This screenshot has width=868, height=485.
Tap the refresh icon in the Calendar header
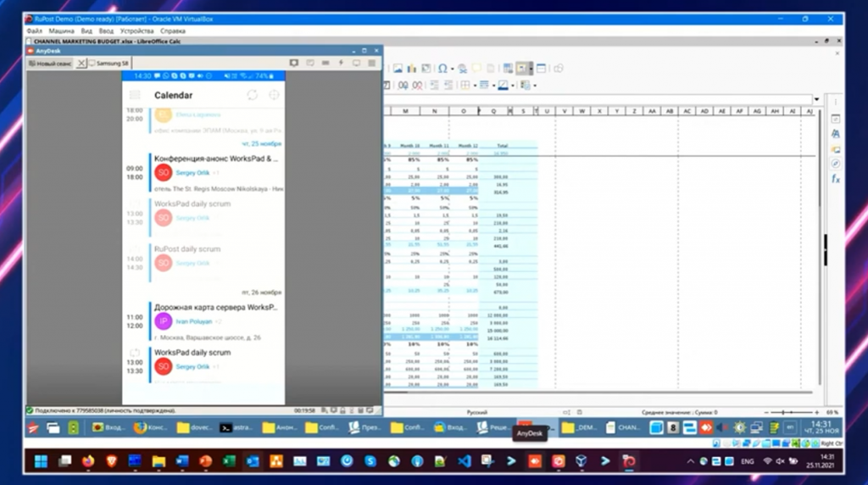pyautogui.click(x=253, y=95)
